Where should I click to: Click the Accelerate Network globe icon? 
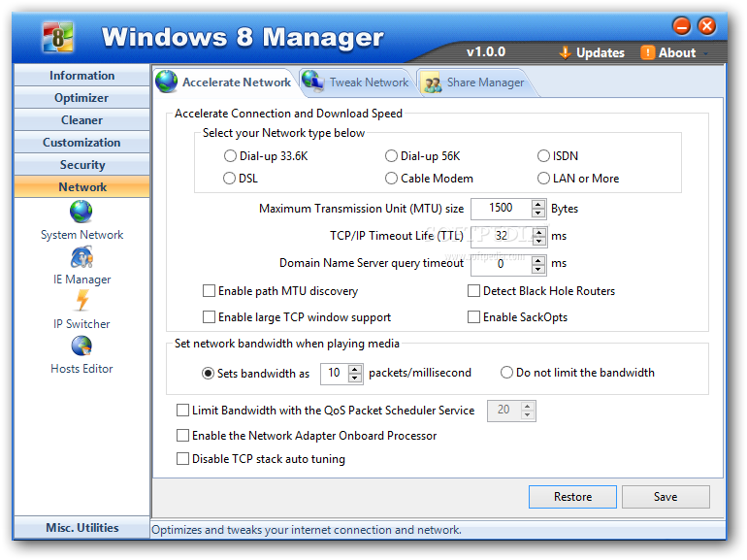pos(167,82)
